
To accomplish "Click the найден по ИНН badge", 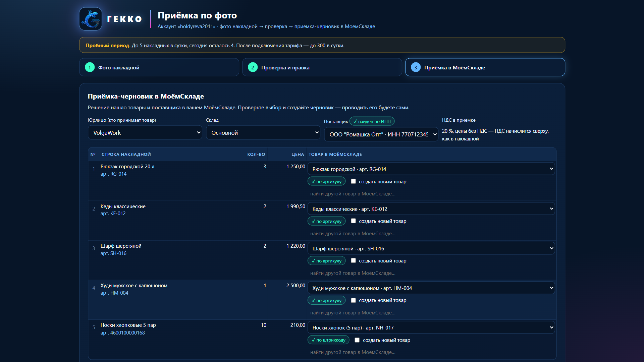I will pos(372,121).
